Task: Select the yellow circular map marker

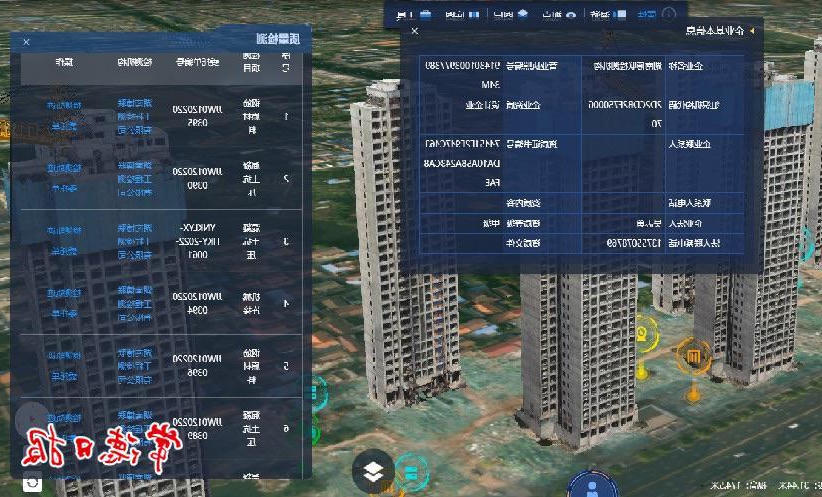Action: coord(643,334)
